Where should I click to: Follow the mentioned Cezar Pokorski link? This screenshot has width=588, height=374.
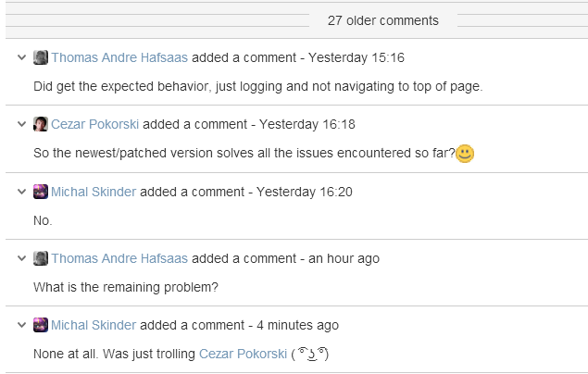(x=243, y=354)
